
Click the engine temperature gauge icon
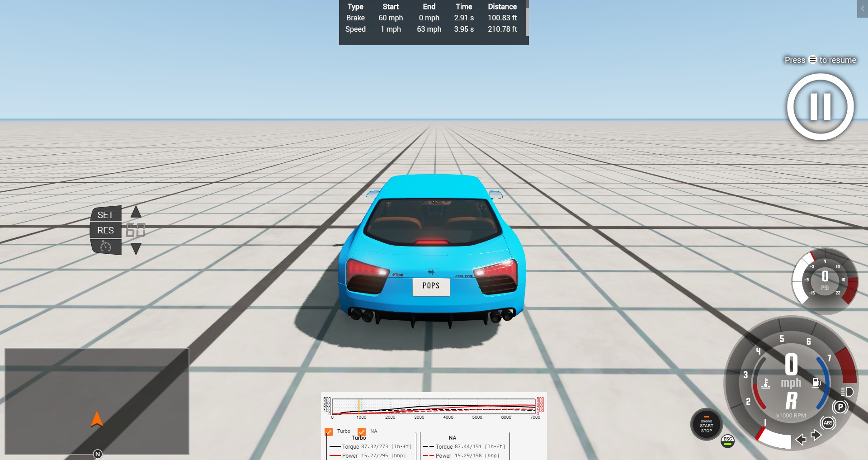point(766,383)
